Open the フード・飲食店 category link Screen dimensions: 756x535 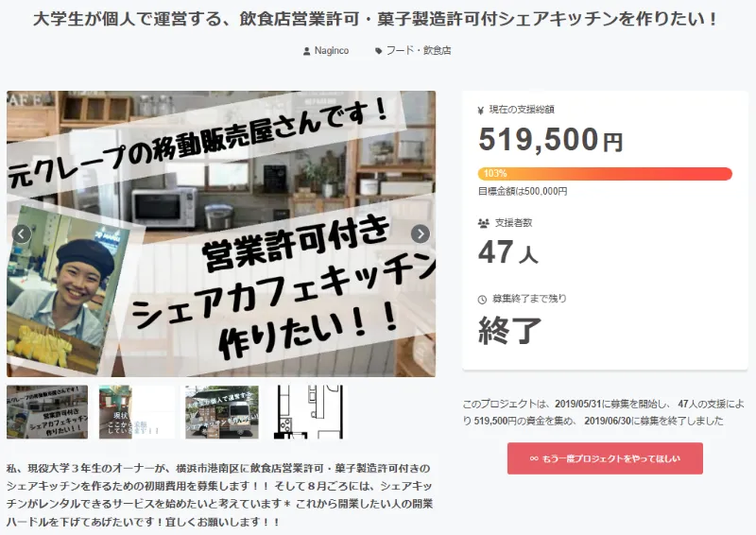point(419,51)
